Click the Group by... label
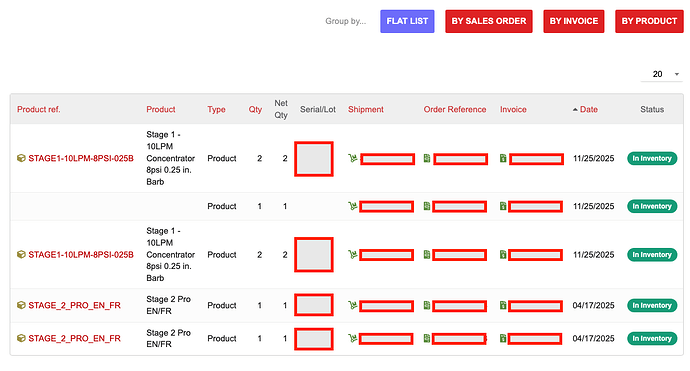 point(345,21)
